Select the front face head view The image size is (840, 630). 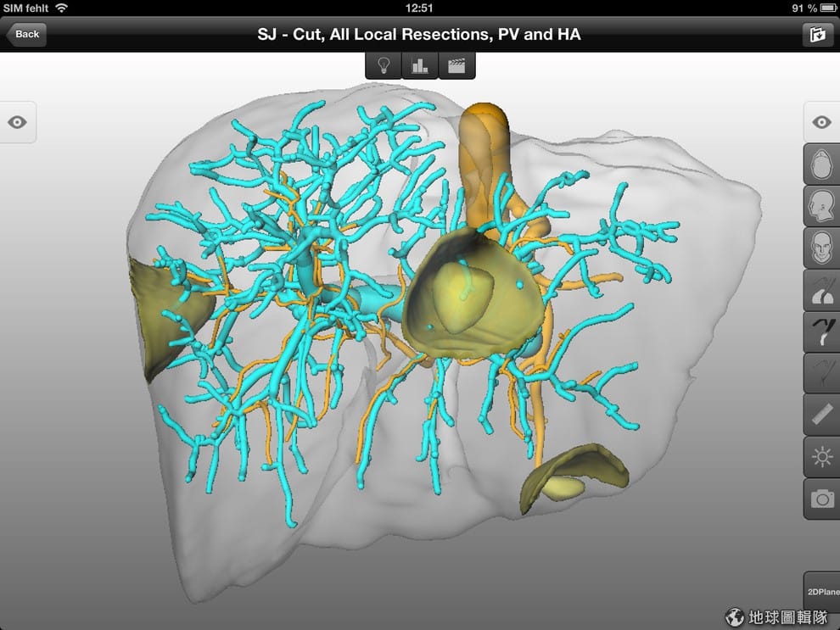tap(822, 248)
